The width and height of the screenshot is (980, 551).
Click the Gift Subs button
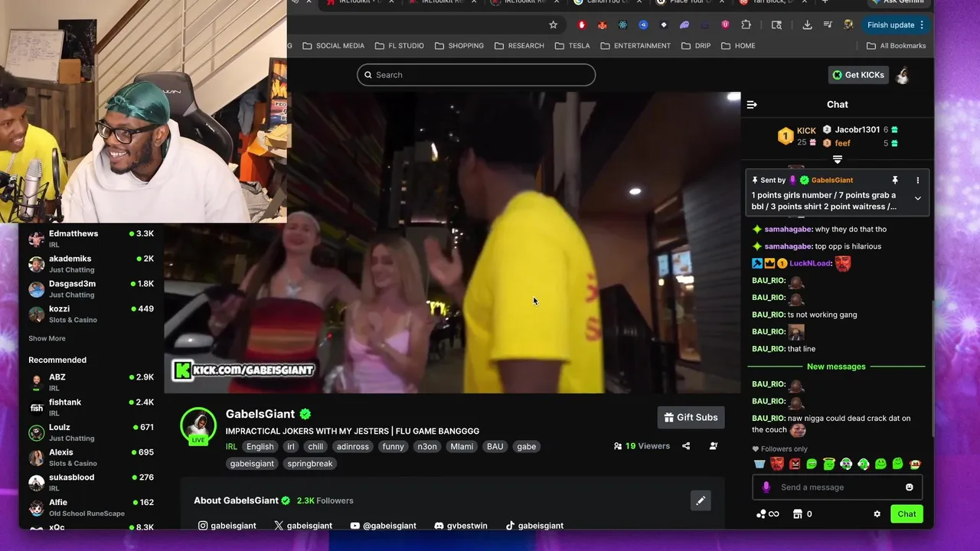[x=691, y=417]
